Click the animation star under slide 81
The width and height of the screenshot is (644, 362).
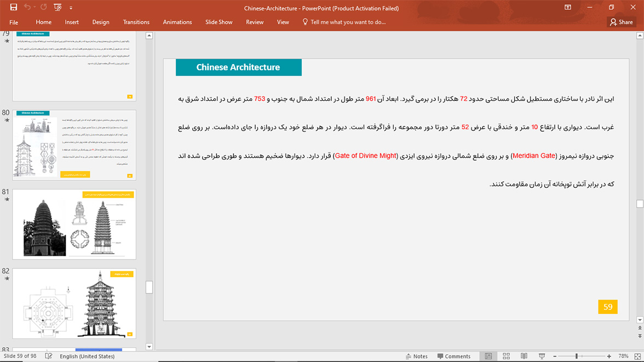click(x=7, y=200)
